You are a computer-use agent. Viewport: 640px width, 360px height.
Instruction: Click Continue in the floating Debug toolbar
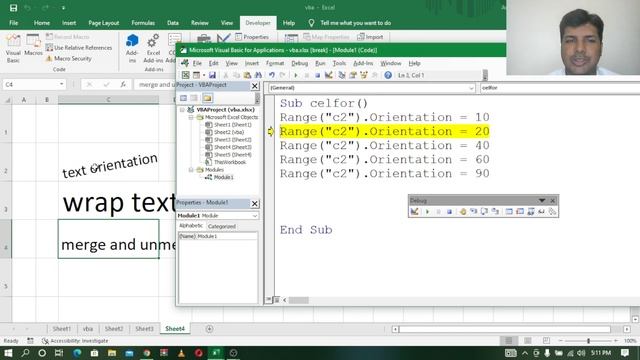coord(427,211)
